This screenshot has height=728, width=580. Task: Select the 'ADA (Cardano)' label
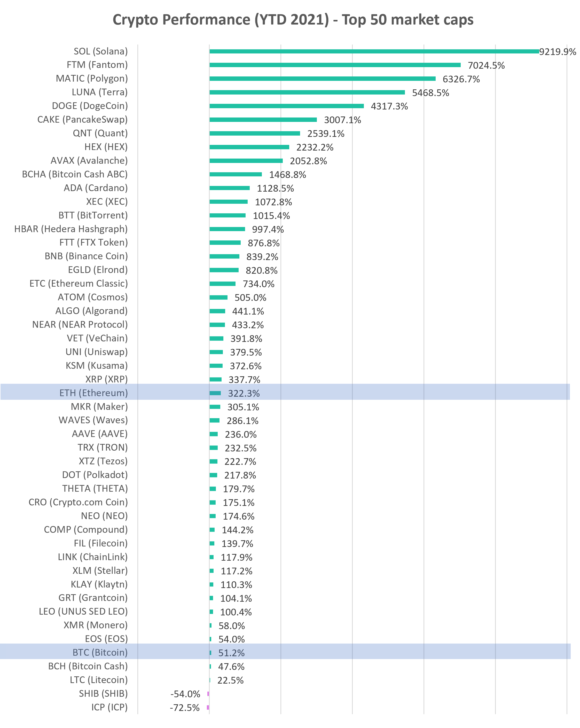point(96,188)
